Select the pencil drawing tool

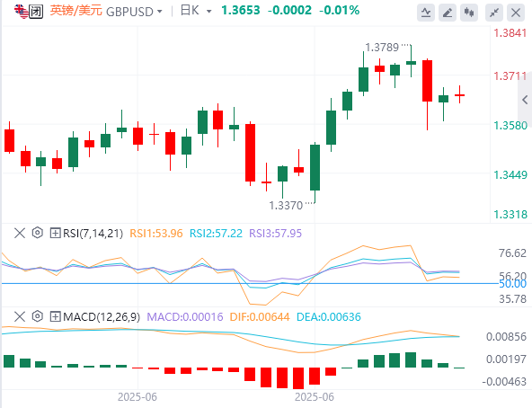click(448, 13)
